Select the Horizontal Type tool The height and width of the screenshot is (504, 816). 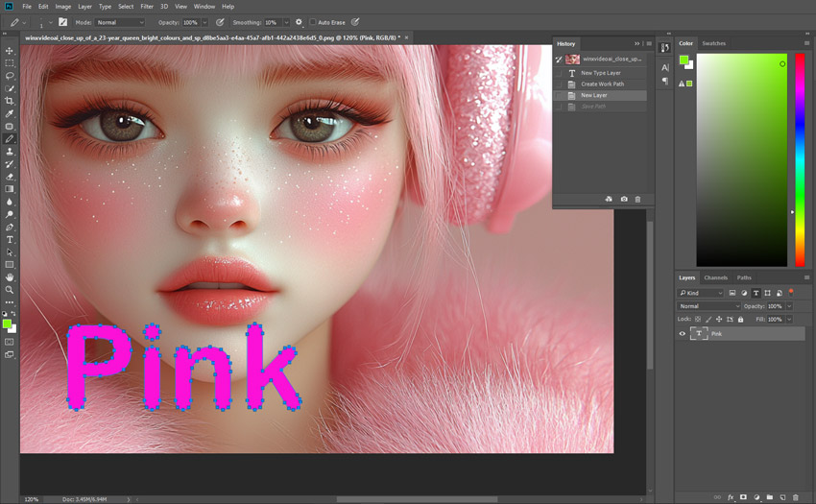coord(10,239)
